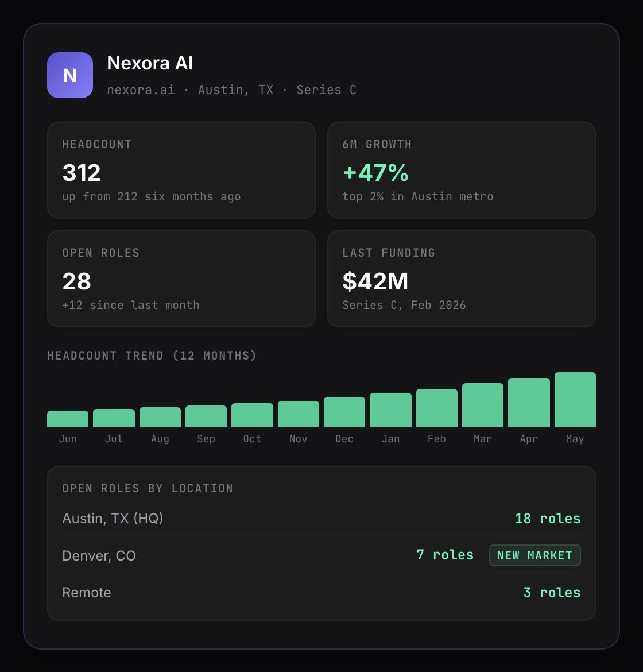Select the Denver, CO location row

tap(321, 555)
